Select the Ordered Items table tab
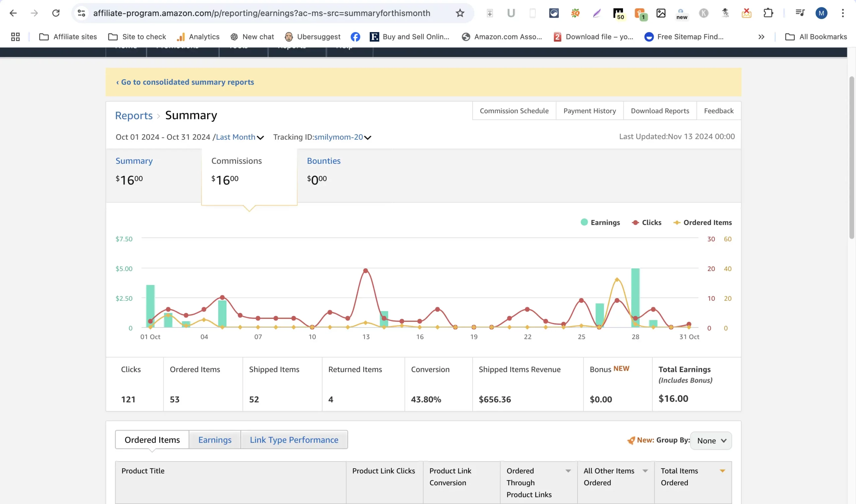The image size is (856, 504). 152,440
